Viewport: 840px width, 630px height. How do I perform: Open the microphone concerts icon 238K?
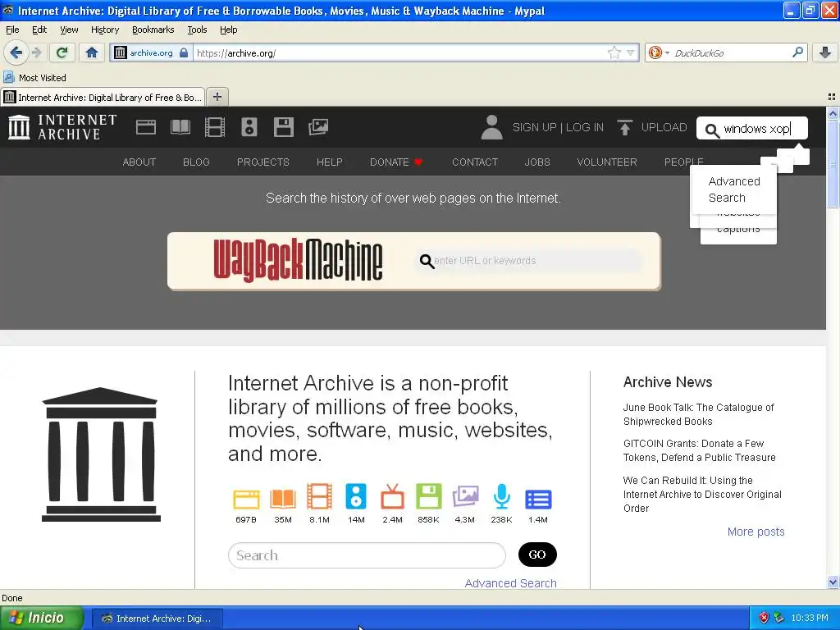[x=501, y=496]
